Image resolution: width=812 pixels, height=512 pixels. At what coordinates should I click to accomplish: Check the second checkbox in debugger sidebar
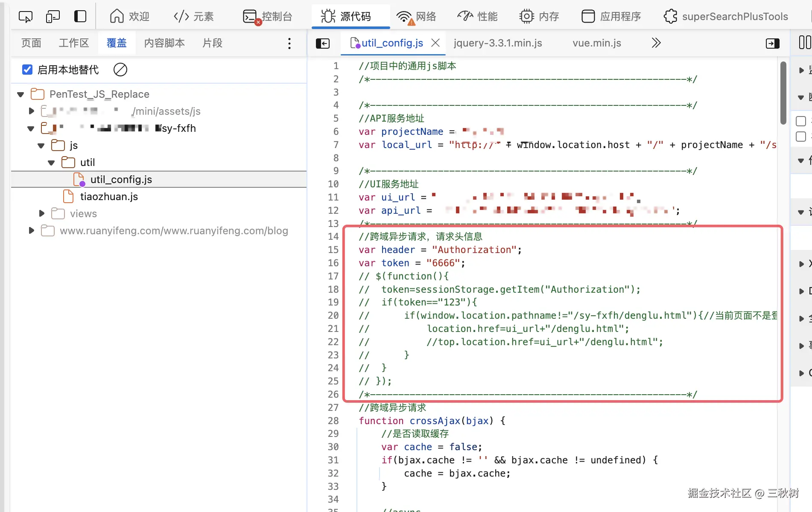coord(801,137)
